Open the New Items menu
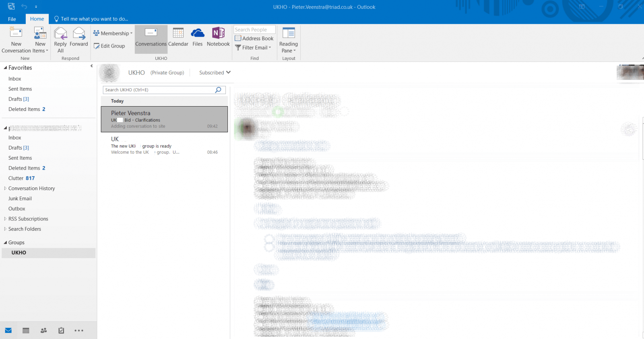Image resolution: width=644 pixels, height=339 pixels. point(40,39)
